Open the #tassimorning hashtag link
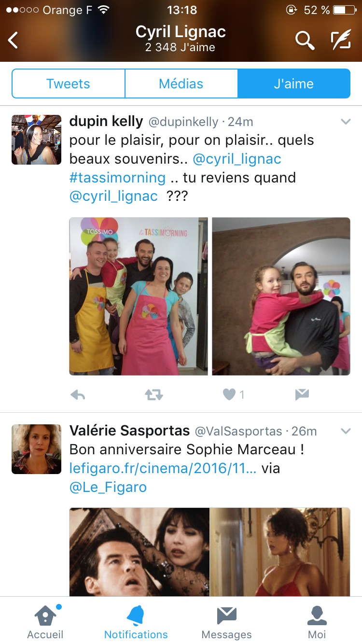 (118, 178)
